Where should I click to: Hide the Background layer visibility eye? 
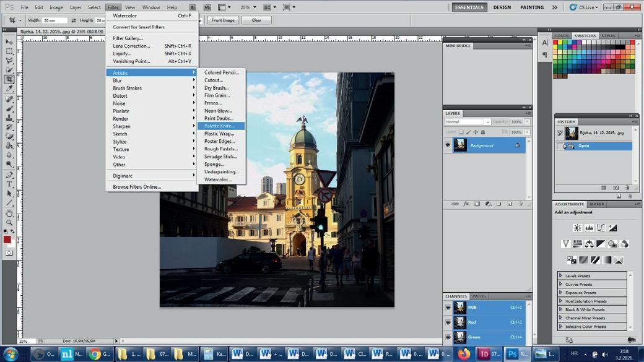448,145
